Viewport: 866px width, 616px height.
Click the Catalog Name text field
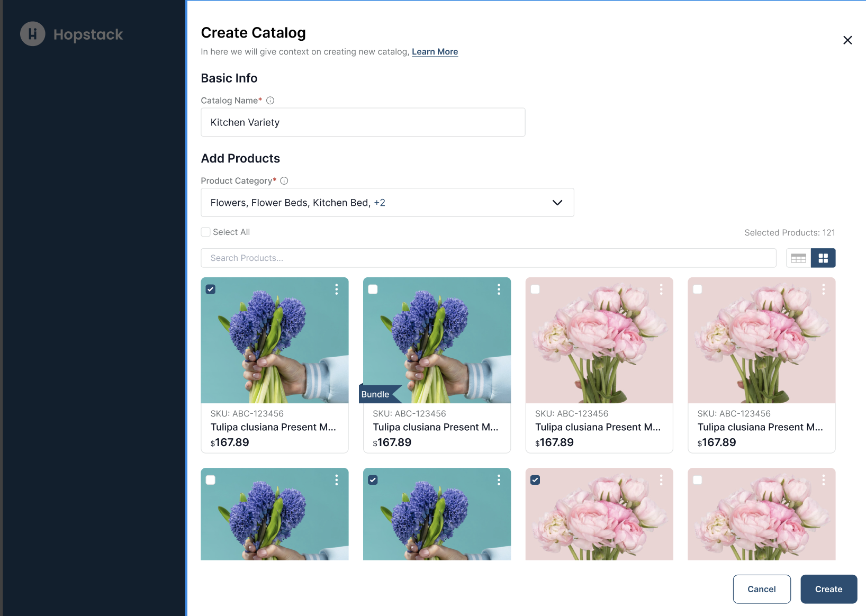[x=363, y=122]
